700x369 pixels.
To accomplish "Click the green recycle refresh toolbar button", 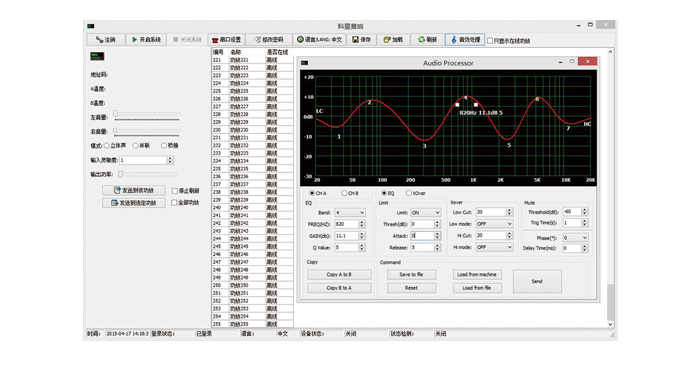I will coord(427,40).
